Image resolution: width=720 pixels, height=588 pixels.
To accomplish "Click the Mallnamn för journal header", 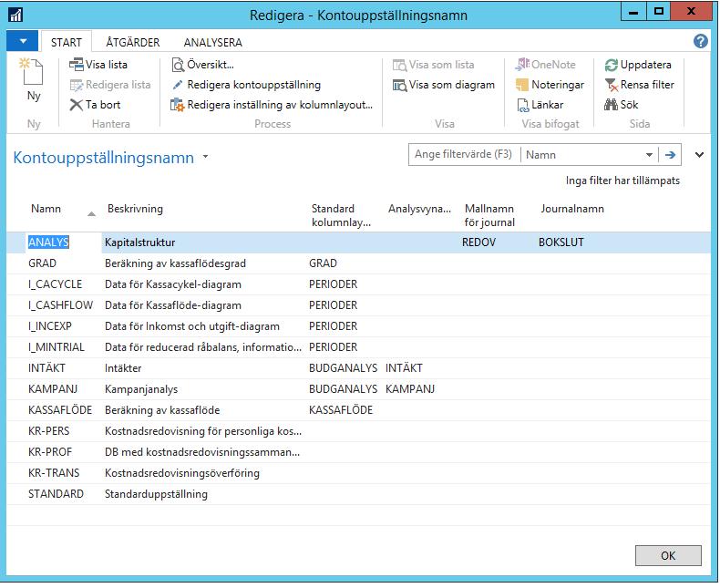I will 489,215.
